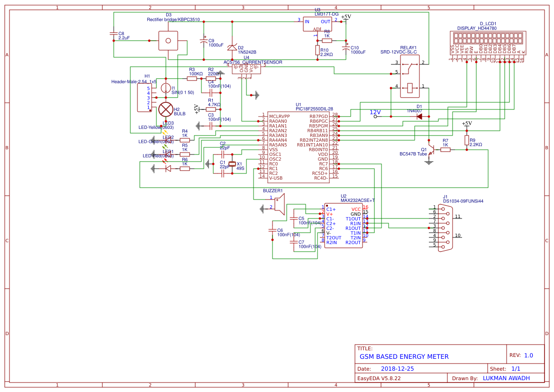The height and width of the screenshot is (392, 554).
Task: Click the PIC18F2550DIL-28 part name
Action: 314,109
